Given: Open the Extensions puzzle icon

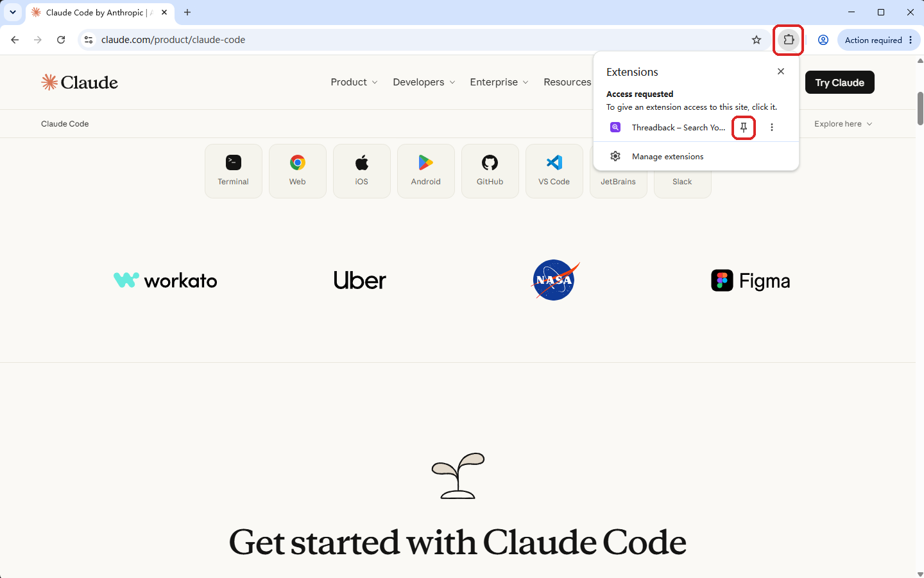Looking at the screenshot, I should click(x=789, y=40).
